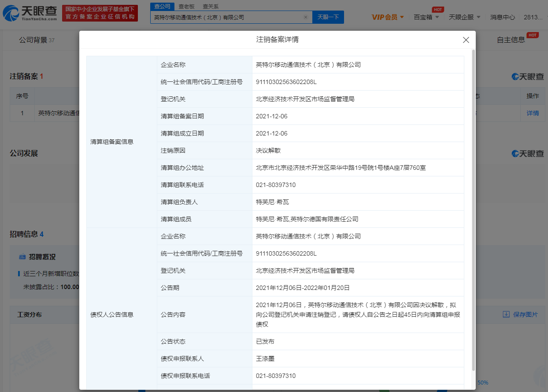
Task: Click the red 国家中小企业发展子基金 badge
Action: click(100, 12)
